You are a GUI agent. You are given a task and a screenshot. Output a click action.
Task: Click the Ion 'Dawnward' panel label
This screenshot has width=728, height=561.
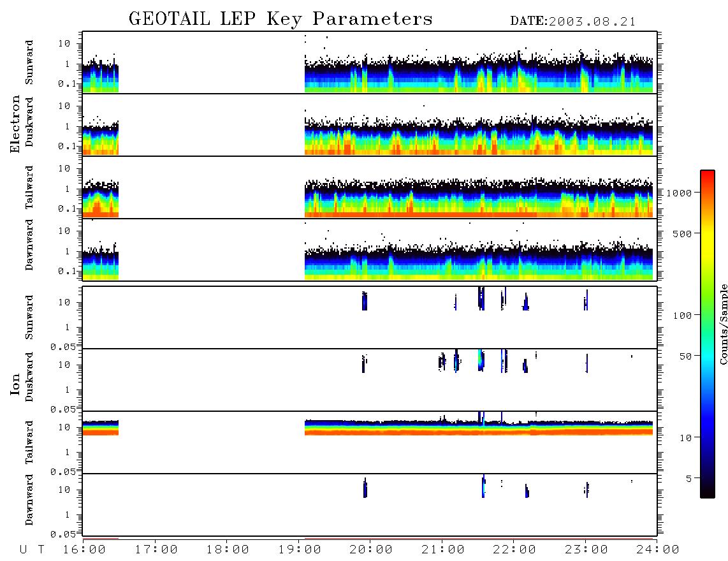tap(29, 500)
